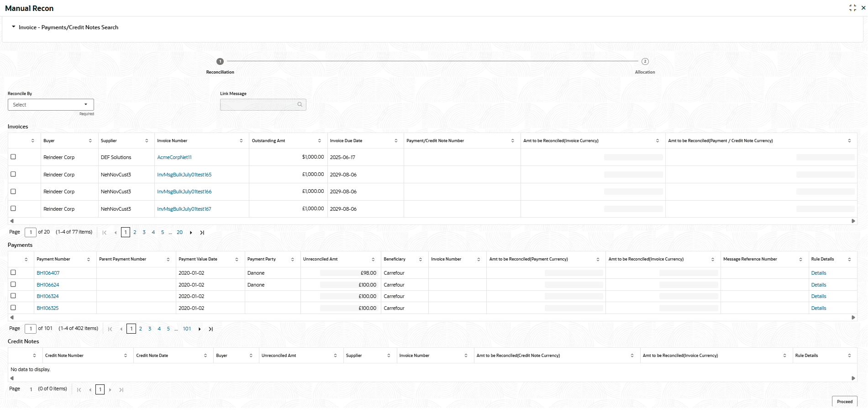Sort Invoices by Payment/Credit Note Number
This screenshot has width=868, height=410.
click(x=513, y=141)
